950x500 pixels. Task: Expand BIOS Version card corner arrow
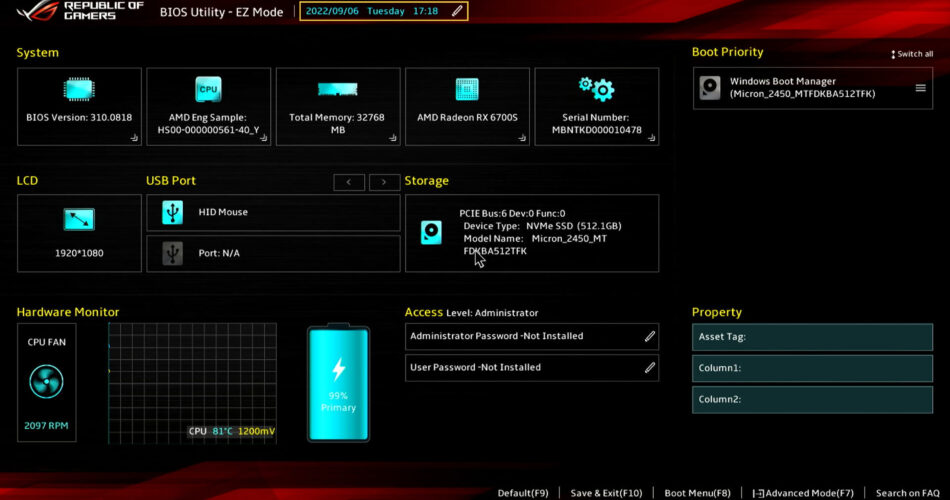click(x=134, y=138)
